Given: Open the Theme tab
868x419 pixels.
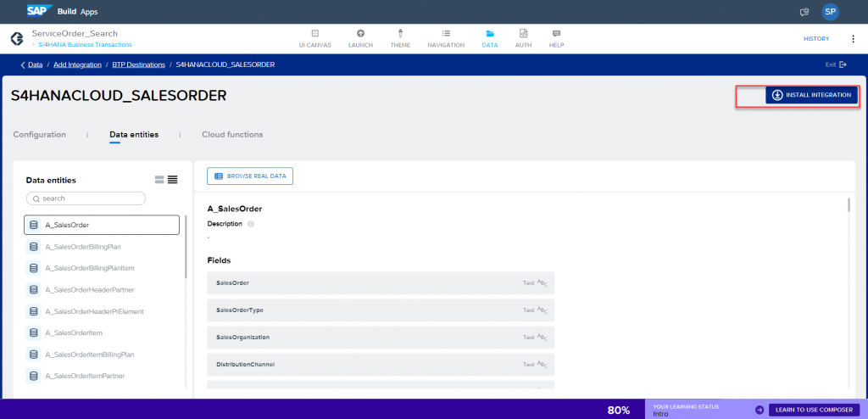Looking at the screenshot, I should [x=400, y=39].
